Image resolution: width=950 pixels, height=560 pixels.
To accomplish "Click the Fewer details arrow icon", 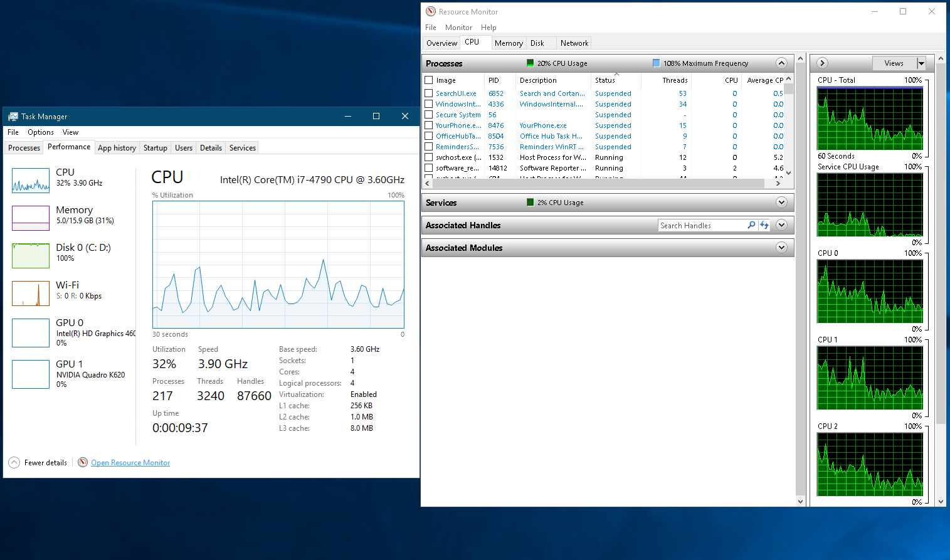I will click(x=14, y=462).
